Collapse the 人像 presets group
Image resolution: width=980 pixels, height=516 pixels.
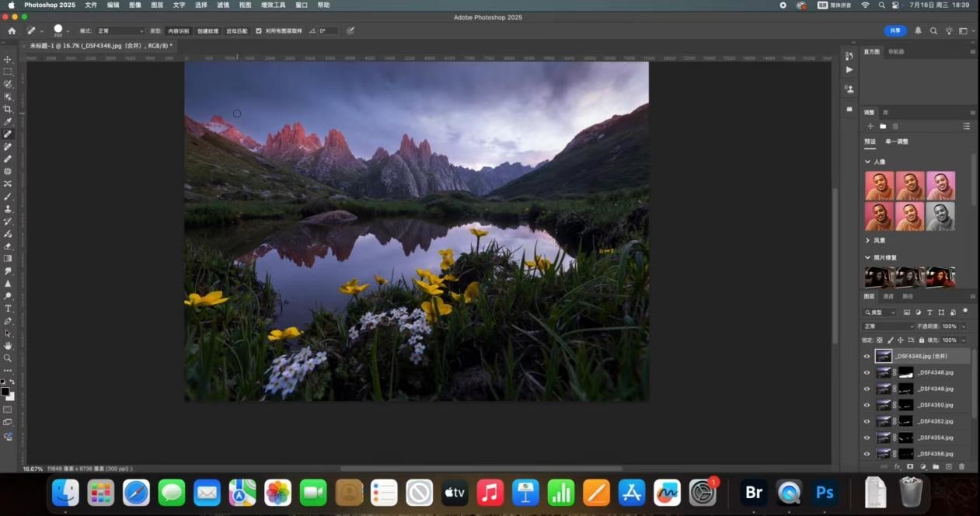tap(868, 162)
